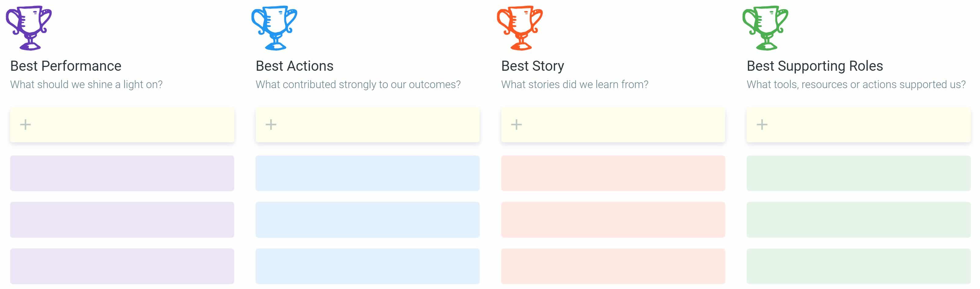Open the first green card in Supporting Roles
Image resolution: width=980 pixels, height=289 pixels.
[x=859, y=173]
